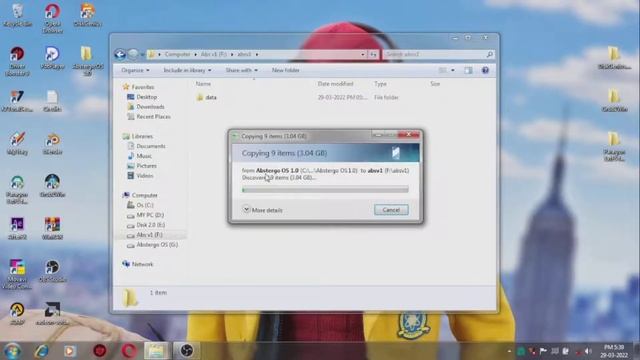Image resolution: width=640 pixels, height=360 pixels.
Task: Expand arrow after Abs v1 (F:) breadcrumb
Action: click(232, 54)
